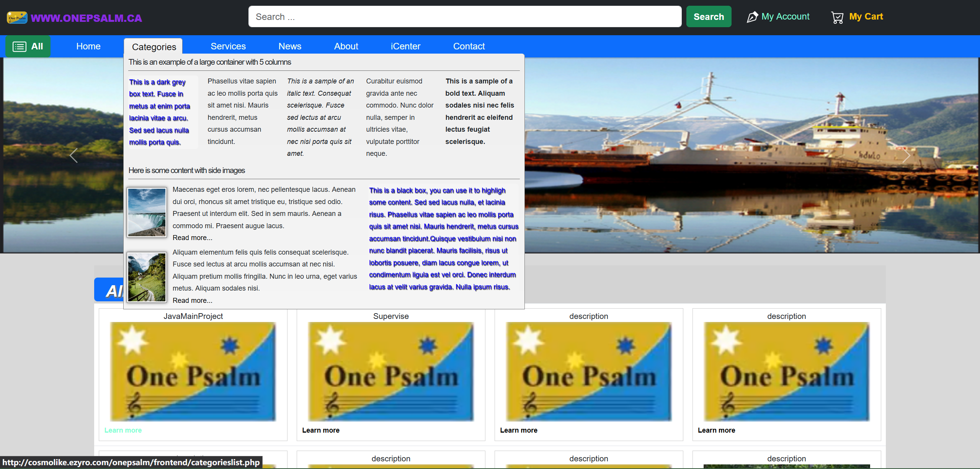The image size is (980, 469).
Task: Click Read more after the Maecenas paragraph
Action: click(x=192, y=238)
